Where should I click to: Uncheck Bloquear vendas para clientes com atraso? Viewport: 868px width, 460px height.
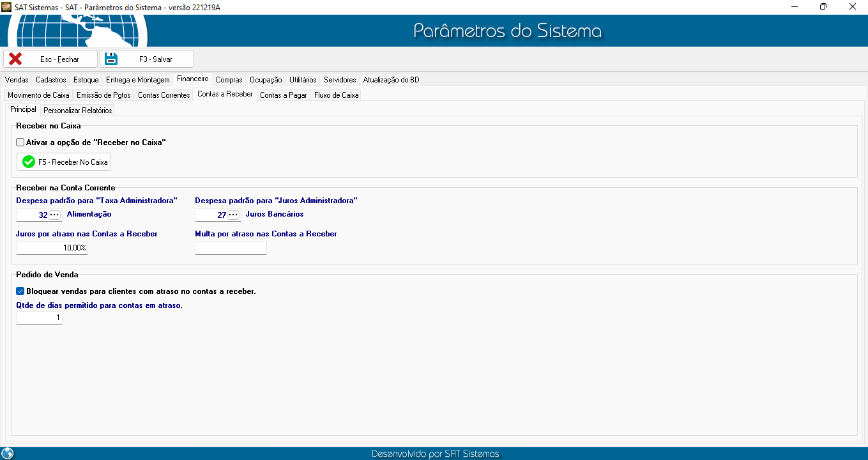click(x=20, y=291)
